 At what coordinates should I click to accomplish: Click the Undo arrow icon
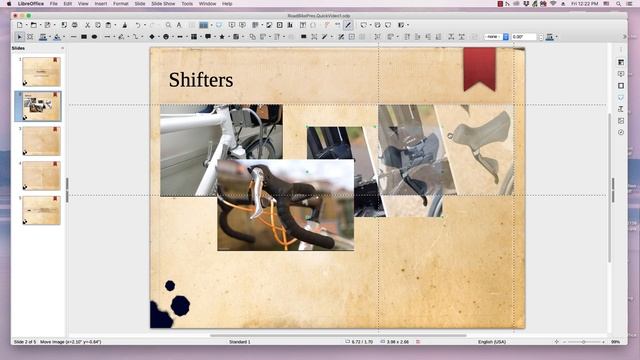(138, 25)
